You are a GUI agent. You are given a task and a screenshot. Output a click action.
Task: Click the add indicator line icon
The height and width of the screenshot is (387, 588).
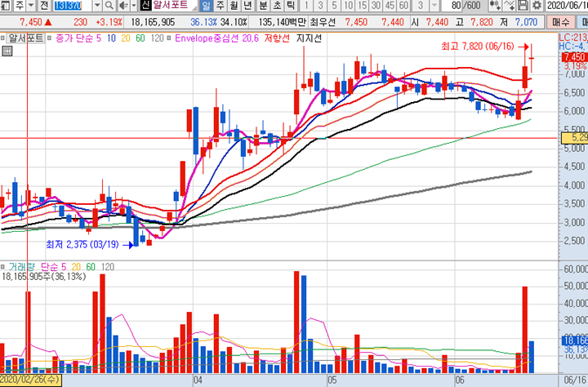[509, 5]
